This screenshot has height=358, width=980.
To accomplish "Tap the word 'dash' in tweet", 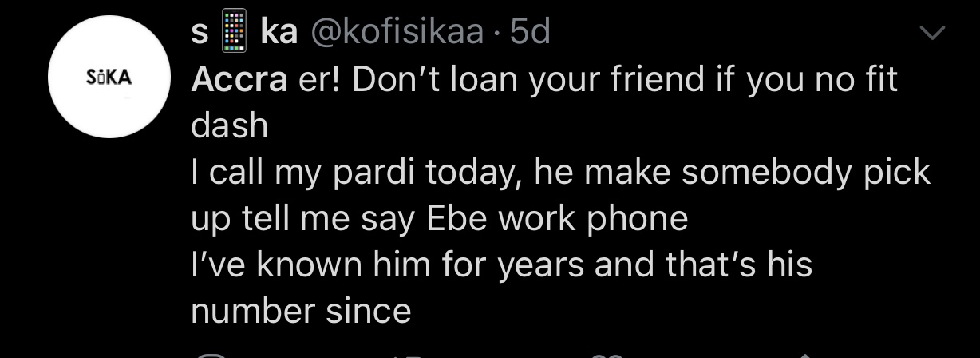I will pyautogui.click(x=230, y=126).
